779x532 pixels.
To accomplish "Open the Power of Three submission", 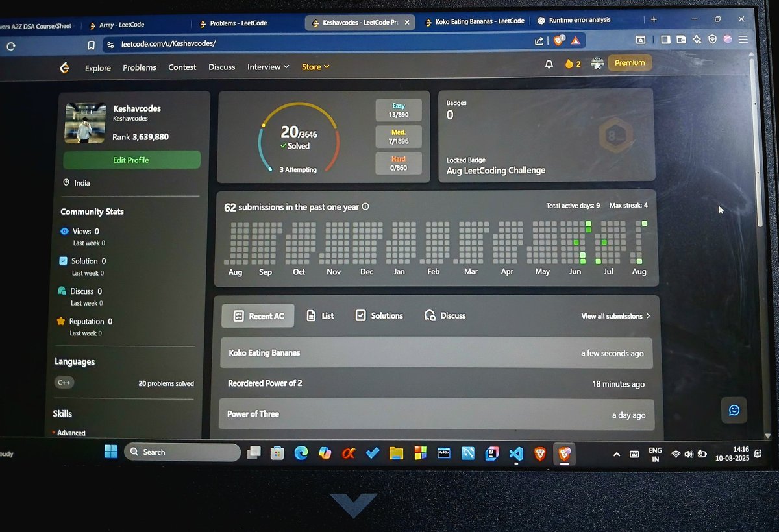I will (435, 414).
